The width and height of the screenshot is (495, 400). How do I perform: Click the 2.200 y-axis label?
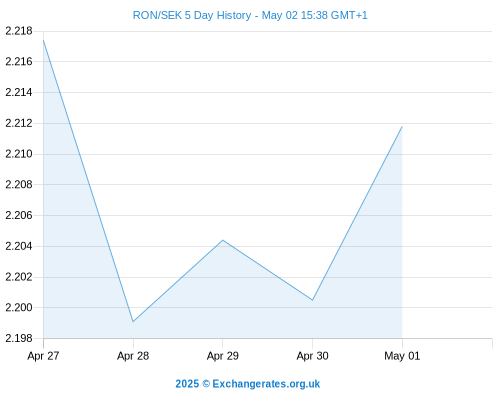tap(19, 307)
